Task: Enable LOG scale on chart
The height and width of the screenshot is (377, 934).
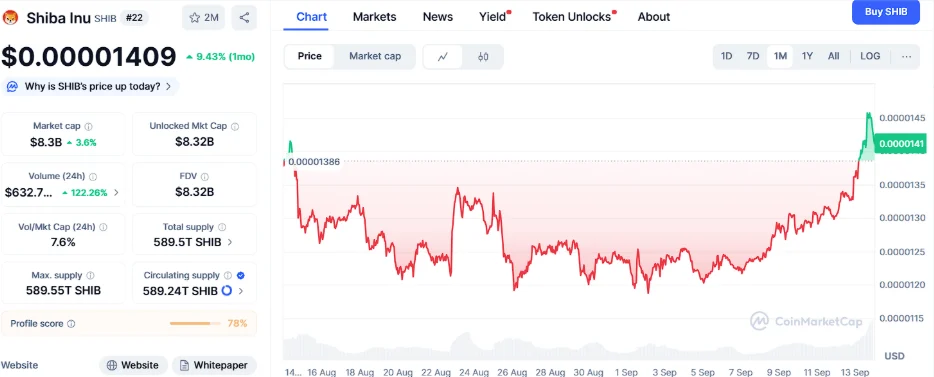Action: pyautogui.click(x=870, y=57)
